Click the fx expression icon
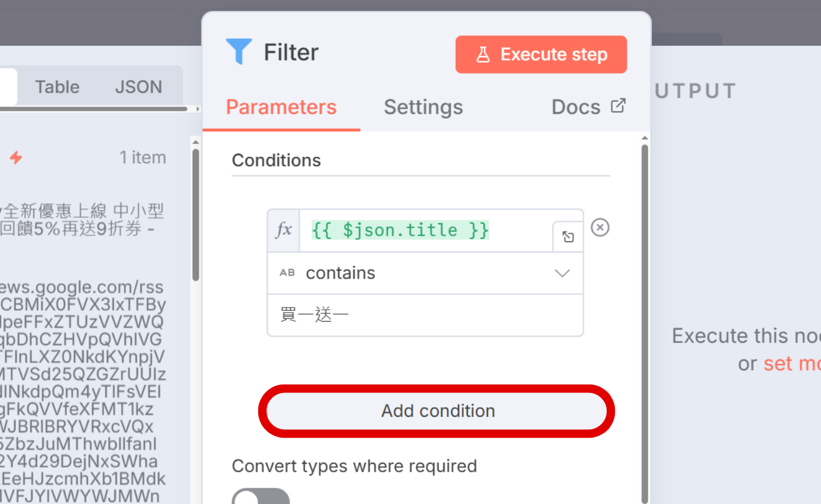The image size is (821, 504). [284, 230]
